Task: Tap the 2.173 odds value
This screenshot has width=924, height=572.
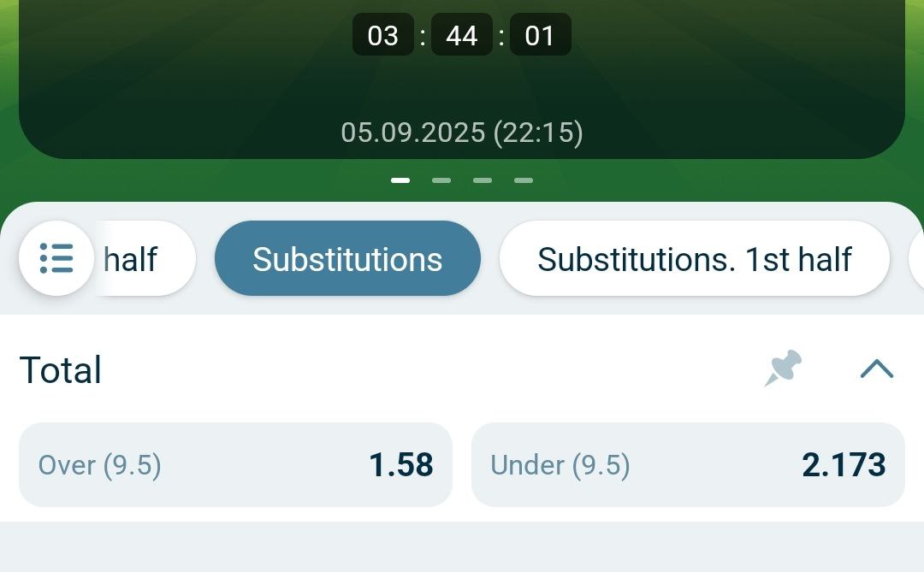Action: (843, 465)
